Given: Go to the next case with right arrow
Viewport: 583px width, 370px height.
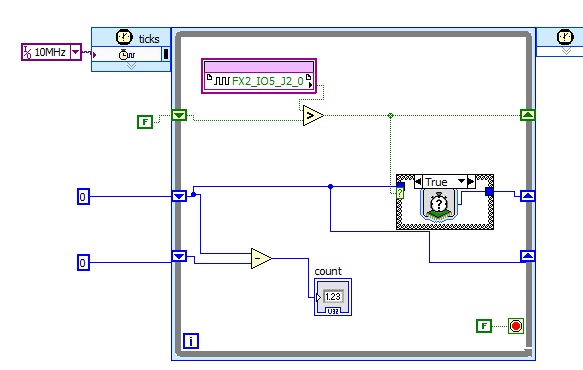Looking at the screenshot, I should pyautogui.click(x=471, y=181).
